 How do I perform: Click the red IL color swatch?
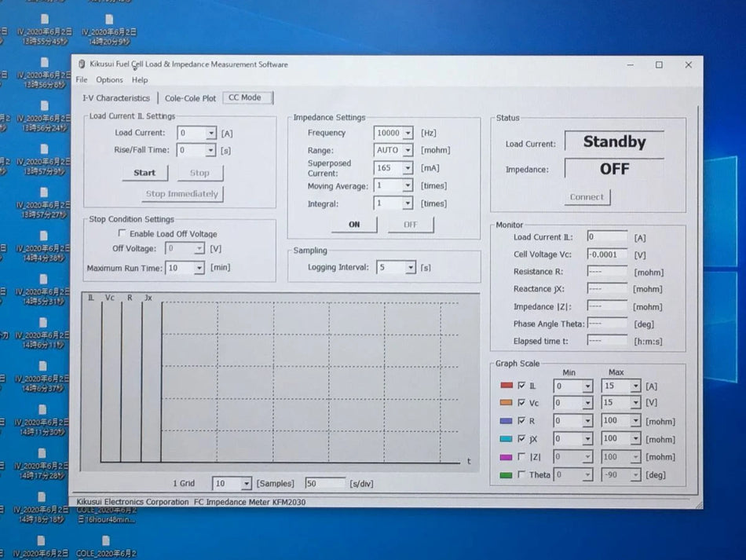point(506,386)
